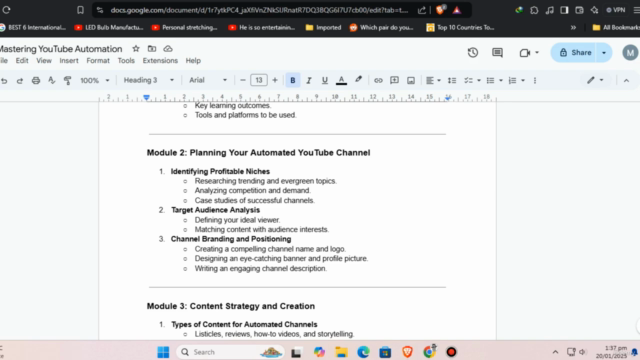Increase font size with plus button
Screen dimensions: 640x360
pos(275,80)
